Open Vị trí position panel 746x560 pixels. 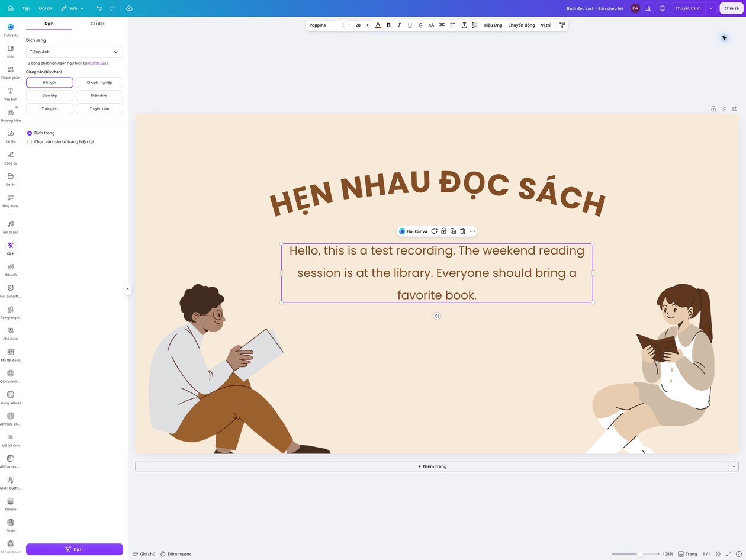(545, 25)
